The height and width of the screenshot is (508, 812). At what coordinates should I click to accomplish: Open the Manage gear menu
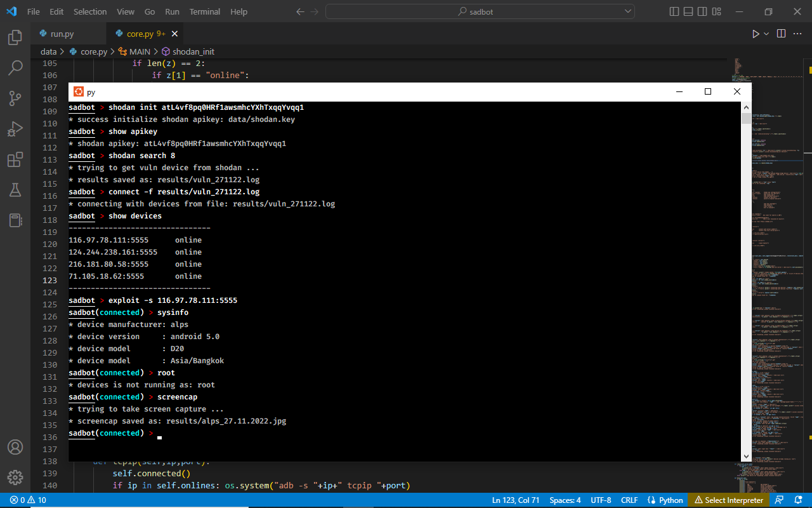click(x=15, y=478)
